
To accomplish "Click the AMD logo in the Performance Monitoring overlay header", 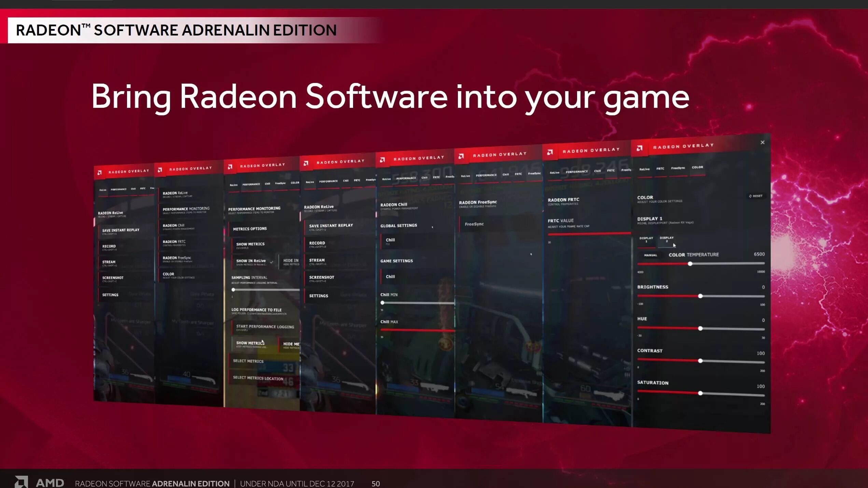I will pyautogui.click(x=230, y=167).
